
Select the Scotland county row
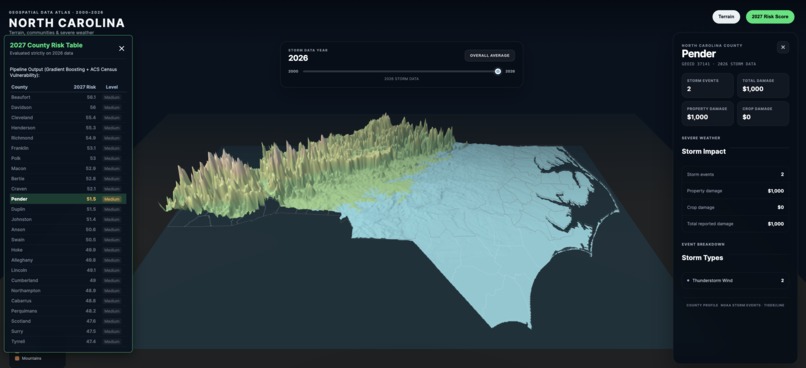coord(68,321)
